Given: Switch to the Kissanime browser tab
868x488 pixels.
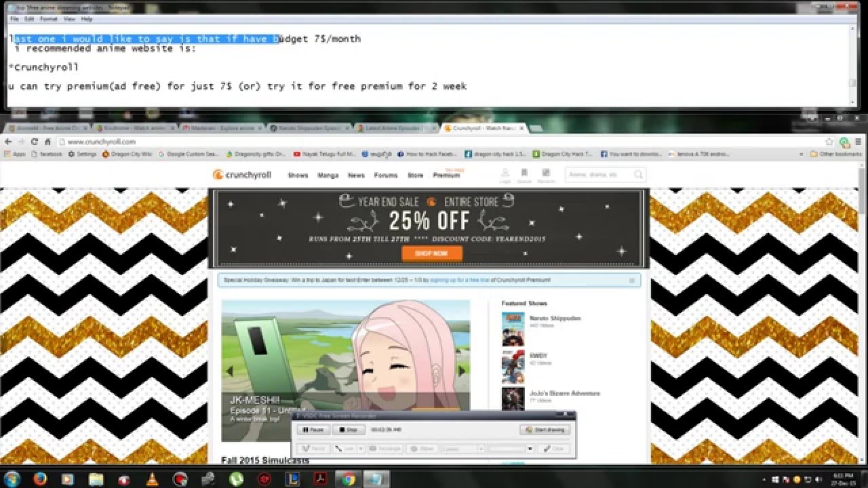Looking at the screenshot, I should (135, 127).
